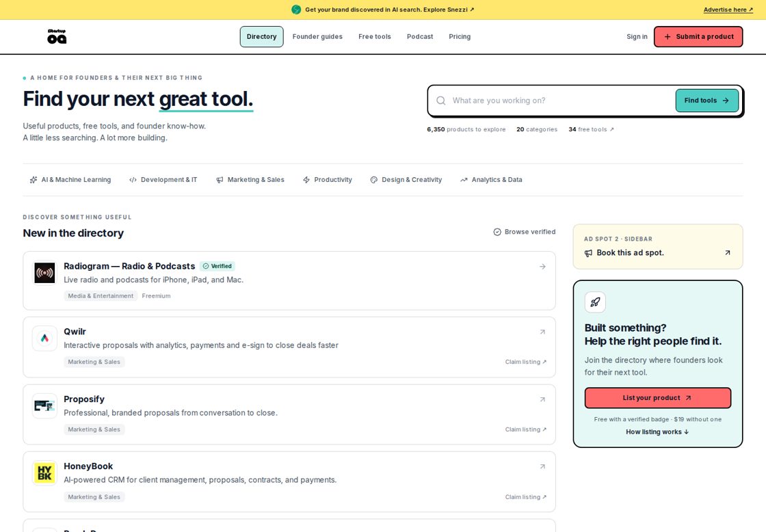Screen dimensions: 766x532
Task: Click the 6,350 products to explore text
Action: point(466,129)
